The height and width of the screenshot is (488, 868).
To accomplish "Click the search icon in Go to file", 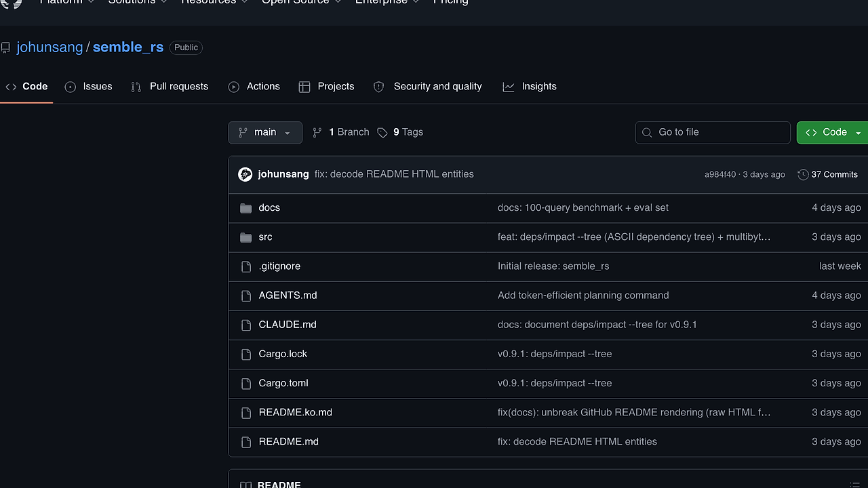I will click(647, 132).
